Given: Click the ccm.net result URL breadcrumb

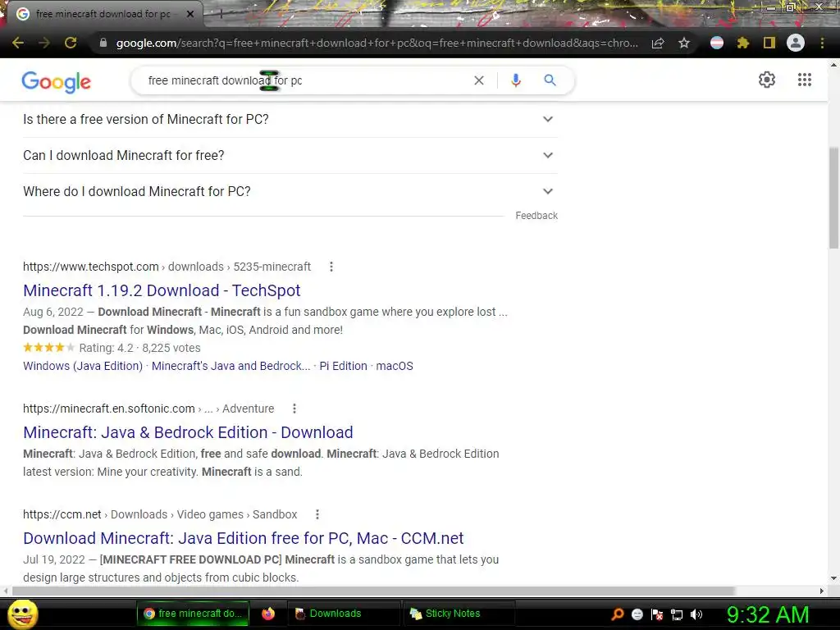Looking at the screenshot, I should tap(160, 514).
